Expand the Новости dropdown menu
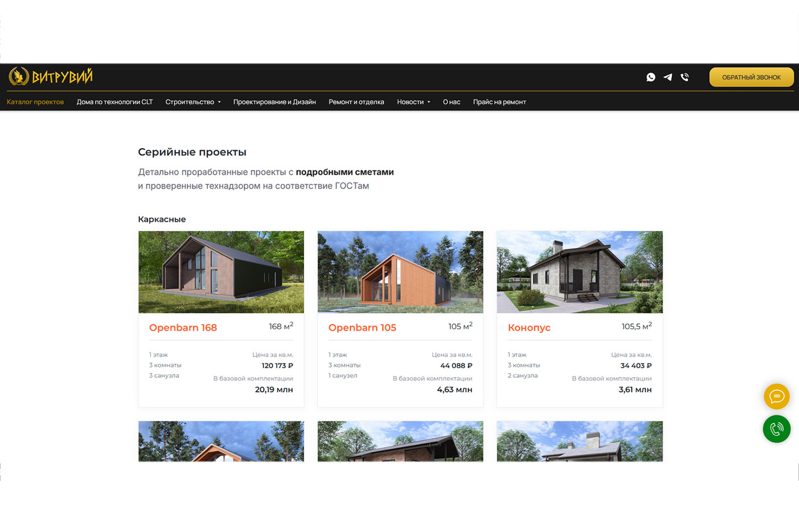Screen dimensions: 799x532 pyautogui.click(x=413, y=102)
